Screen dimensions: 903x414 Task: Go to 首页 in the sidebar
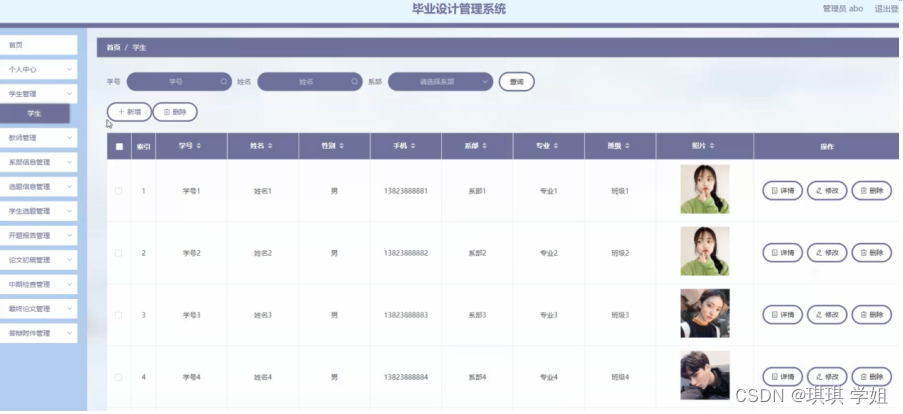coord(38,45)
